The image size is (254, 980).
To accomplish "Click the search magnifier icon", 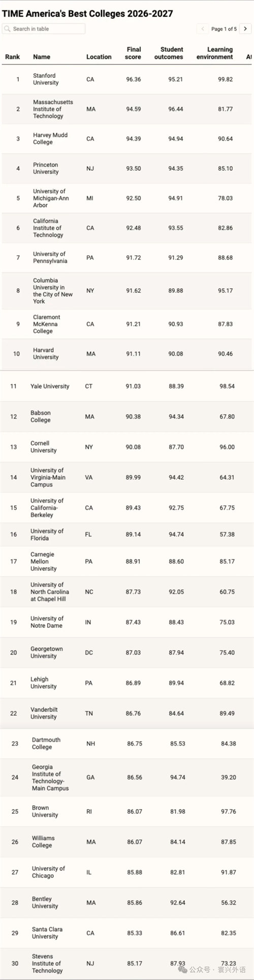I will click(7, 29).
